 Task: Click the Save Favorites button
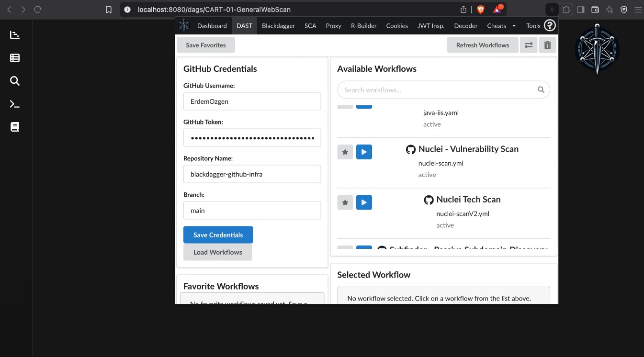pos(206,45)
